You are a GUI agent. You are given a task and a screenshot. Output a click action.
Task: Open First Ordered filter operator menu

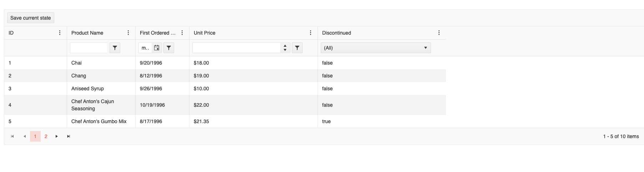point(169,48)
